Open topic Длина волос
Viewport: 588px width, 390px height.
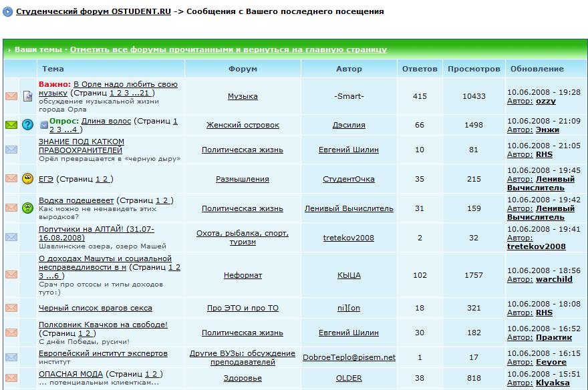[x=106, y=121]
